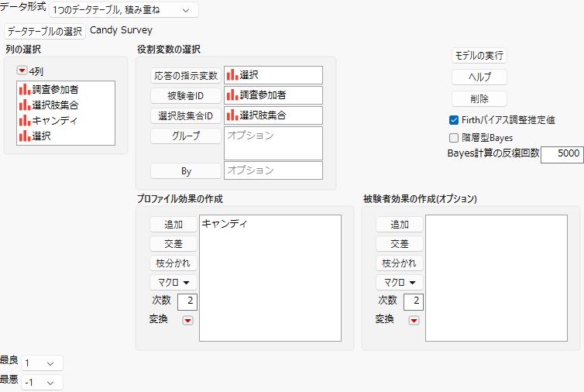Run the model with モデルの実行
Screen dimensions: 584x392
pyautogui.click(x=479, y=56)
